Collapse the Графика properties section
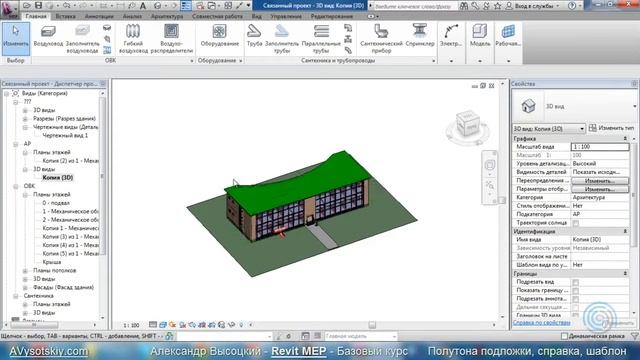The width and height of the screenshot is (640, 360). pyautogui.click(x=625, y=139)
